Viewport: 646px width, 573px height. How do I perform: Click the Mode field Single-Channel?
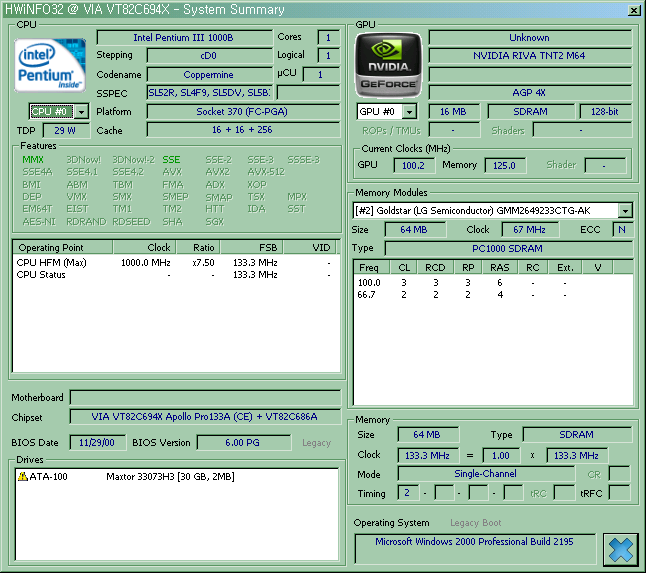coord(486,474)
